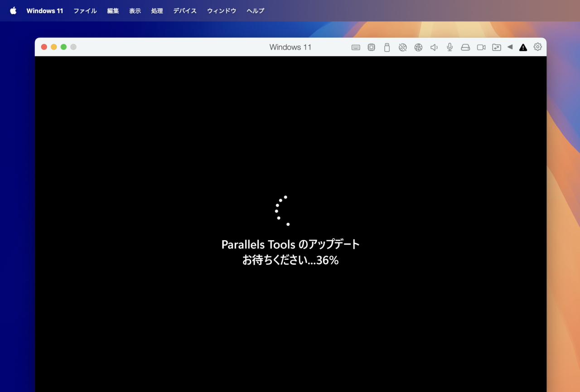Screen dimensions: 580x392
Task: Collapse toolbar with the triangle arrow
Action: click(x=510, y=47)
